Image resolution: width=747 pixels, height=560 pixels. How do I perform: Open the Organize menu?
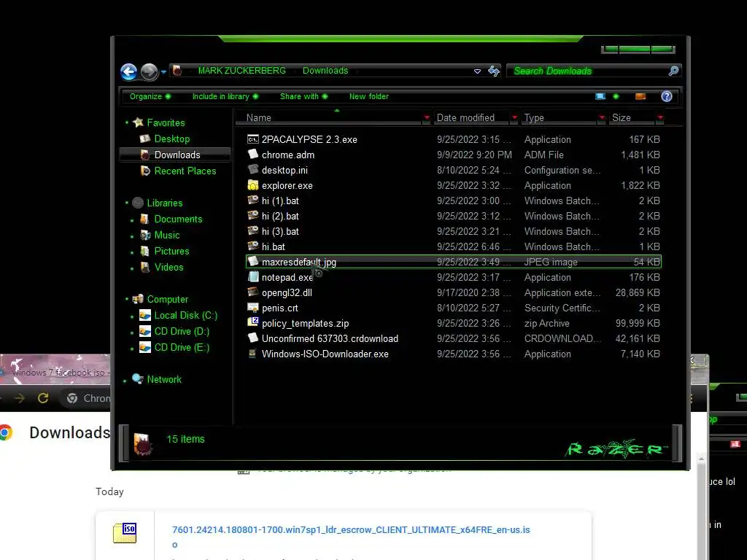point(150,97)
